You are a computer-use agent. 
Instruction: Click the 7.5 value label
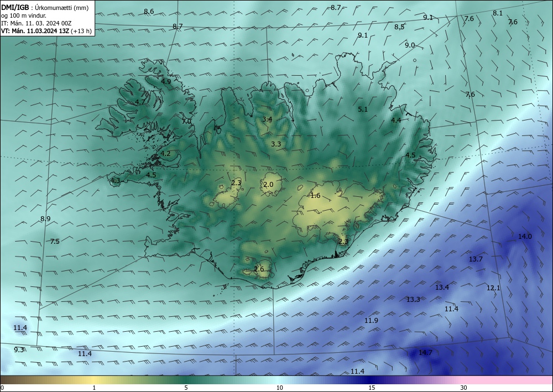55,241
